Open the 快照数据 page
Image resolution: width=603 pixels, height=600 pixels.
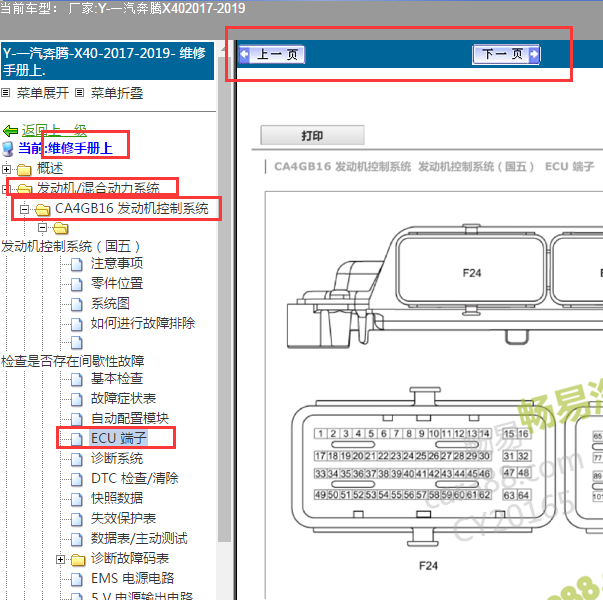[x=117, y=498]
